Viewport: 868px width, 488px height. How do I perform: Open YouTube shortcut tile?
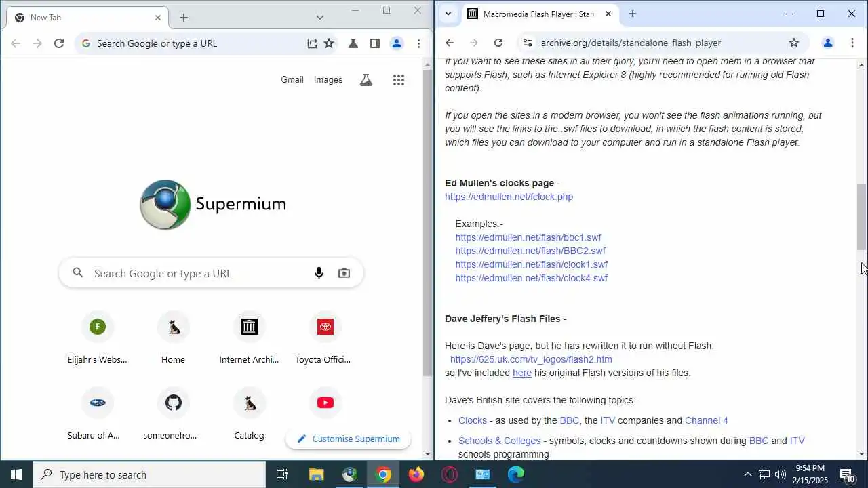tap(325, 403)
